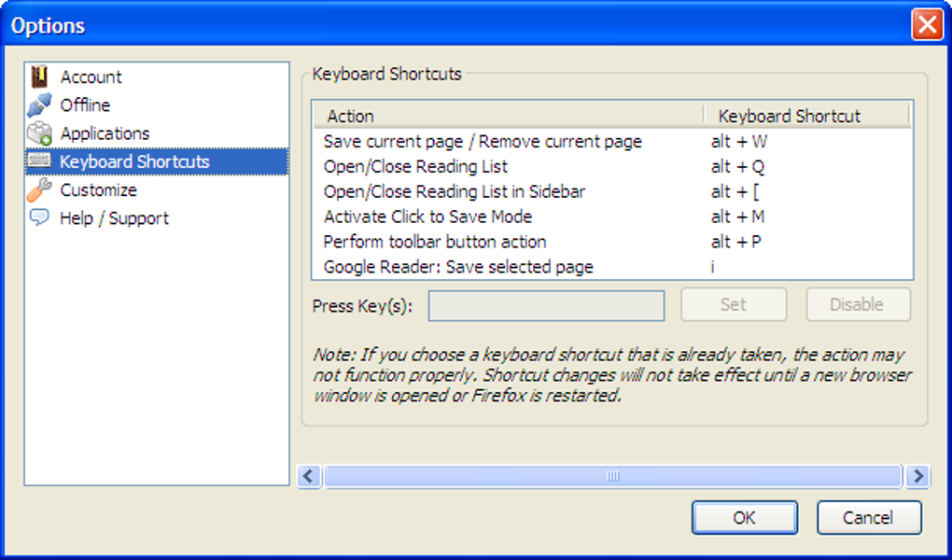Click the horizontal scrollbar thumb
952x560 pixels.
pos(612,476)
